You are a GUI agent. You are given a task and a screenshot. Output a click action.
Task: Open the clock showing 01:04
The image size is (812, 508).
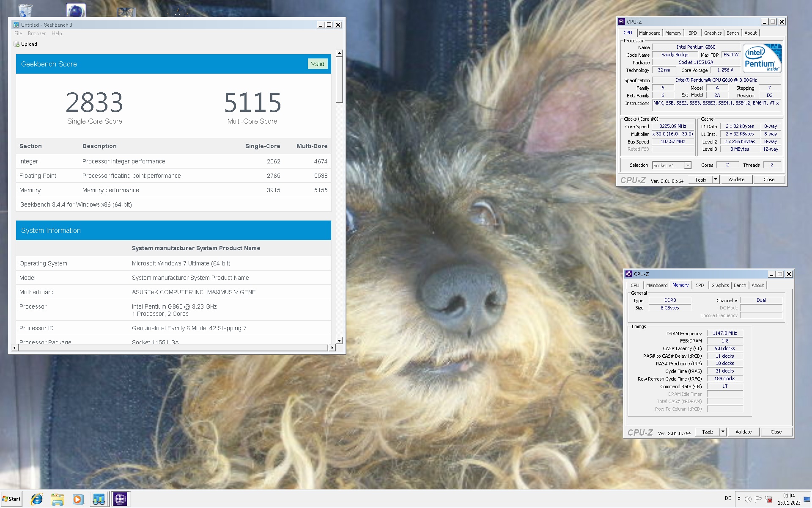(789, 499)
